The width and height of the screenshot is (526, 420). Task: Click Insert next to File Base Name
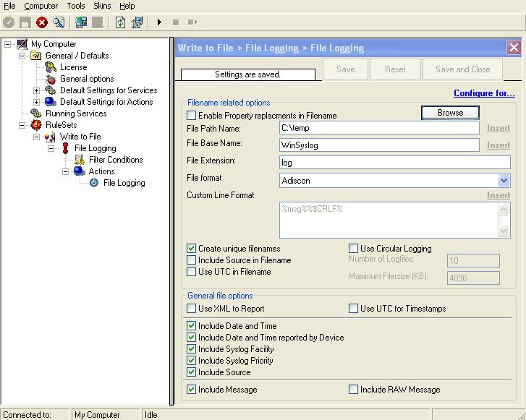(499, 145)
